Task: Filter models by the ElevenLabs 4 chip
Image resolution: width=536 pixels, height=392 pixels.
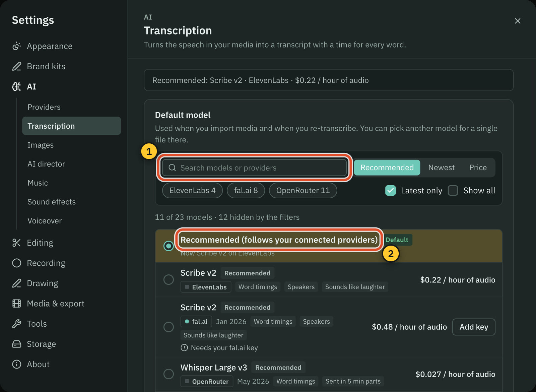Action: point(192,191)
